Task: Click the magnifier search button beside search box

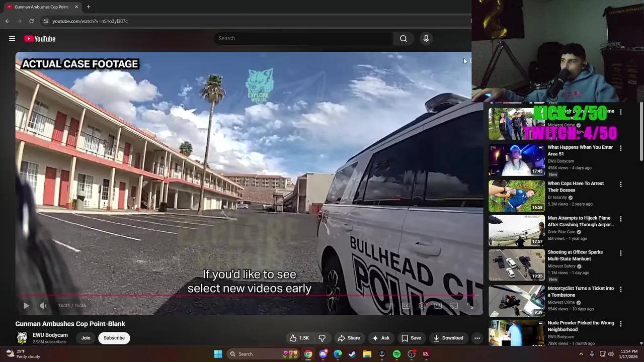Action: [x=404, y=39]
